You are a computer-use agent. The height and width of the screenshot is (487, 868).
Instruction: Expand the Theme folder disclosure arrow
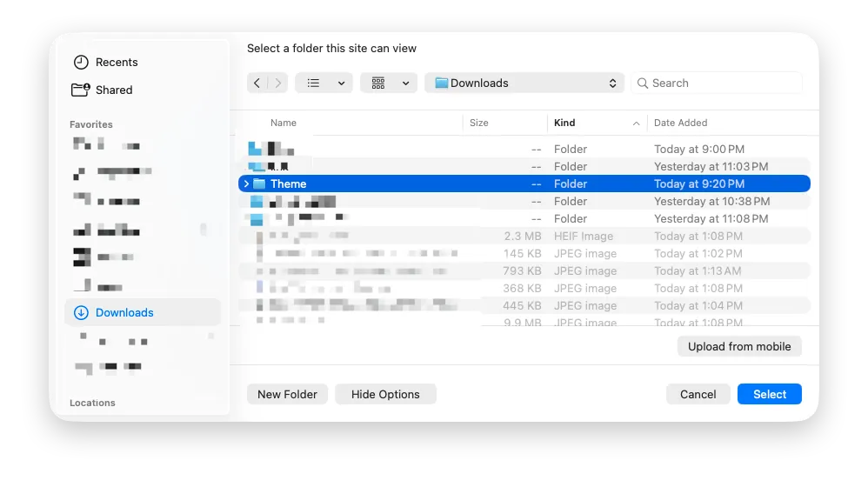(x=246, y=183)
